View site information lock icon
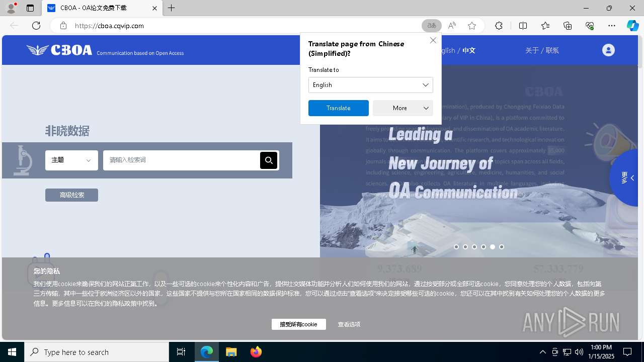Screen dimensions: 644x362 [x=63, y=26]
